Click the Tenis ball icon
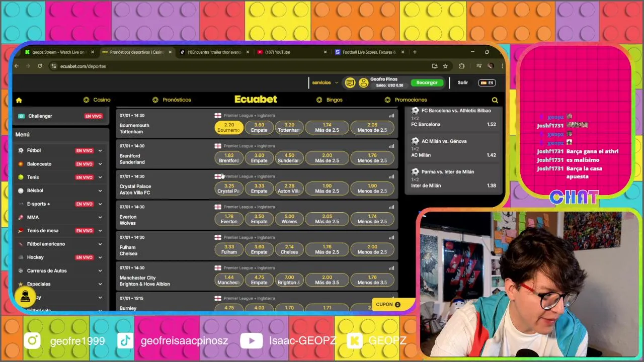The image size is (644, 362). click(x=21, y=177)
